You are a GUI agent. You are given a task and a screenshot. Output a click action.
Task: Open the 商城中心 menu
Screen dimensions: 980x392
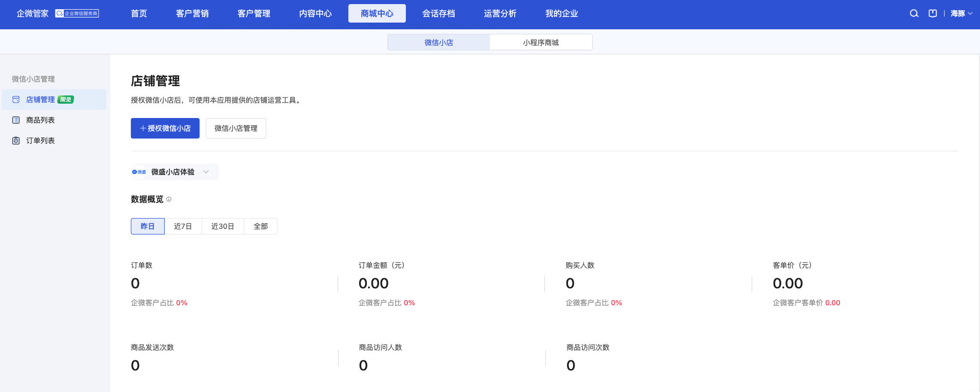point(377,13)
